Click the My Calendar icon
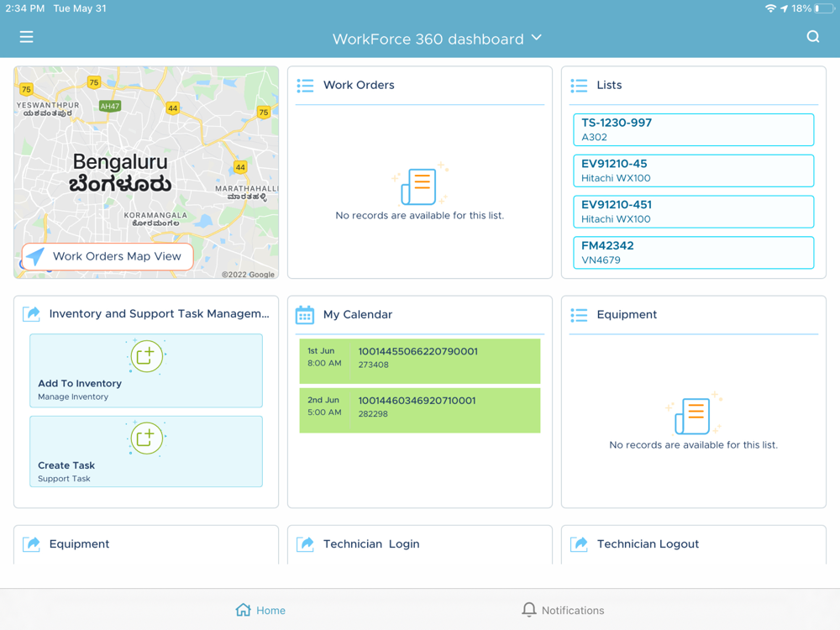This screenshot has width=840, height=630. pyautogui.click(x=305, y=315)
